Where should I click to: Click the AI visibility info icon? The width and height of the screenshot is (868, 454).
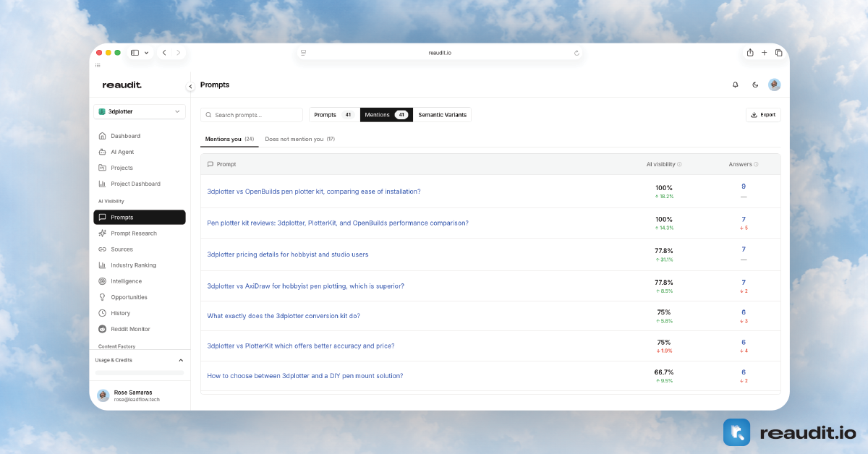(679, 164)
